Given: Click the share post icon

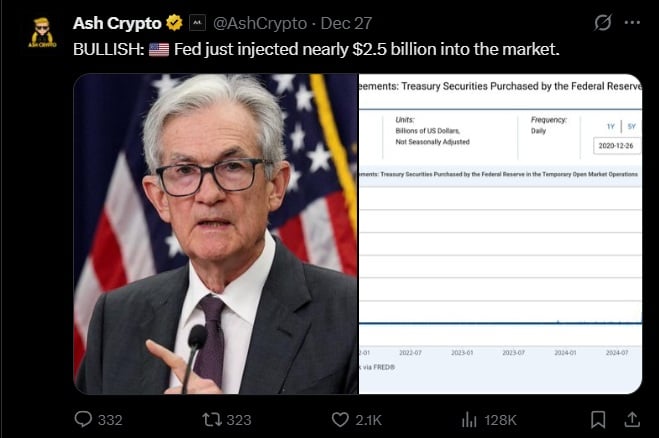Looking at the screenshot, I should point(632,419).
